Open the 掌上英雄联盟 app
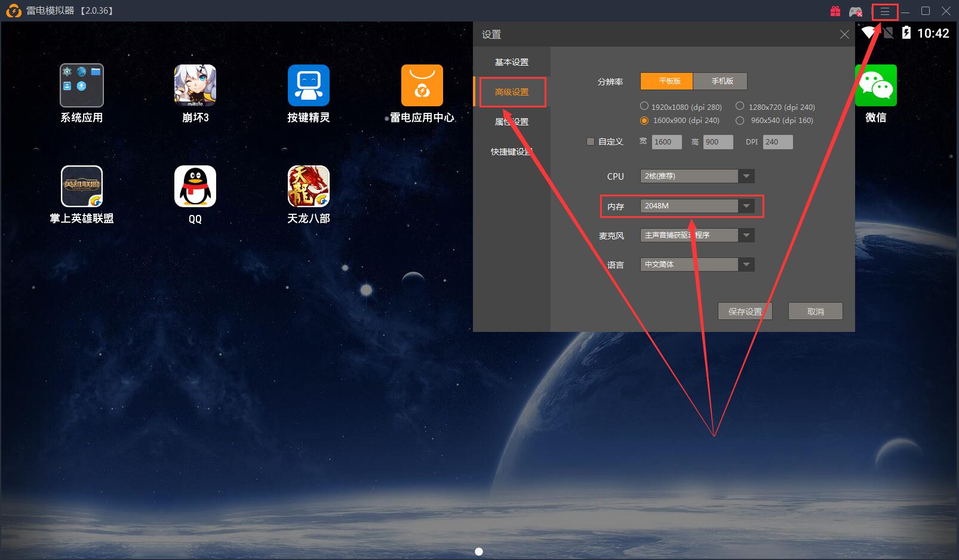This screenshot has width=959, height=560. click(x=82, y=187)
